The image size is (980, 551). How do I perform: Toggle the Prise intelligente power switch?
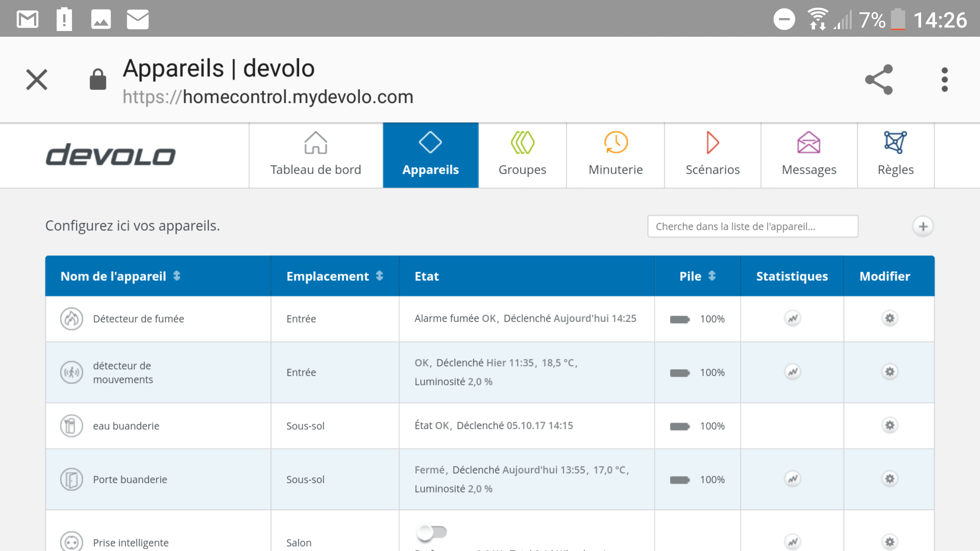(x=432, y=532)
